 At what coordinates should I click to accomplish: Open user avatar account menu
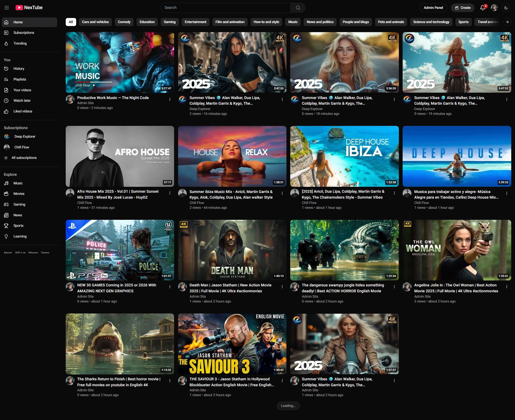494,8
